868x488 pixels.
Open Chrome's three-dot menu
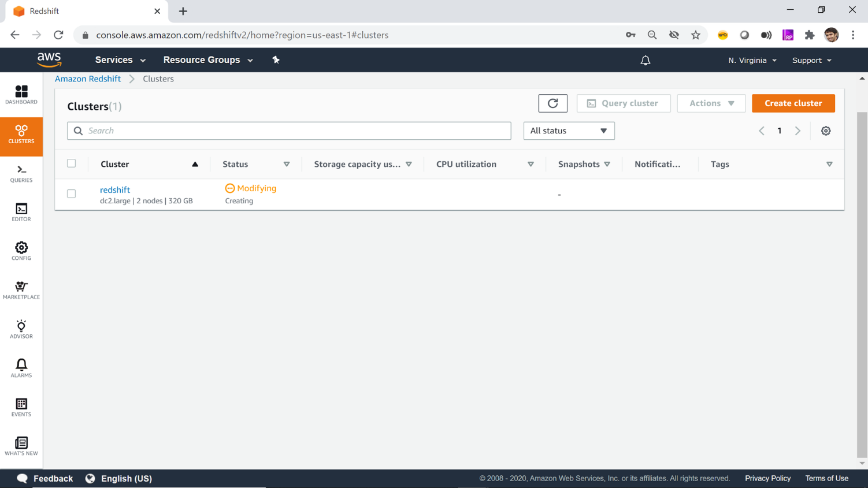coord(853,35)
